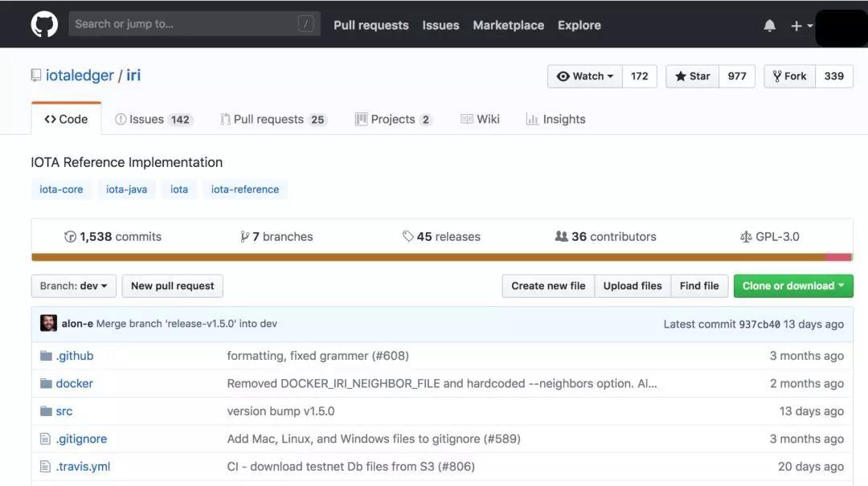Open the Watch dropdown

click(x=585, y=76)
